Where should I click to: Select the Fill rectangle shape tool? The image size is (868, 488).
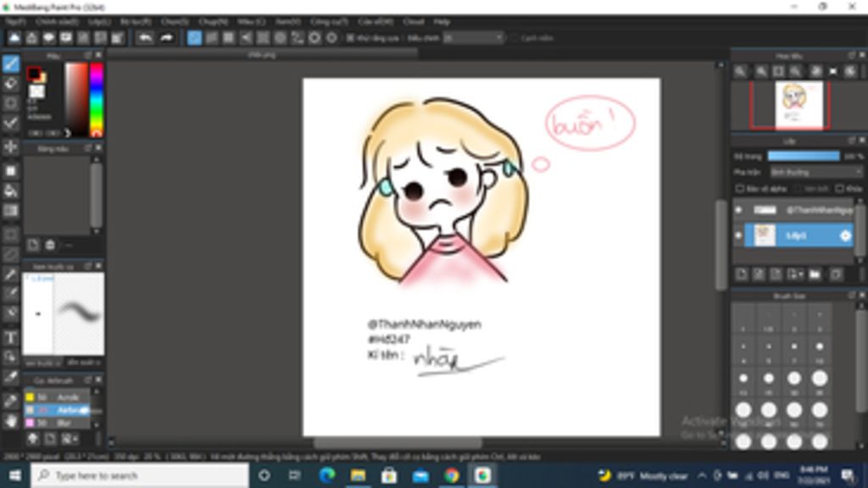(x=10, y=170)
